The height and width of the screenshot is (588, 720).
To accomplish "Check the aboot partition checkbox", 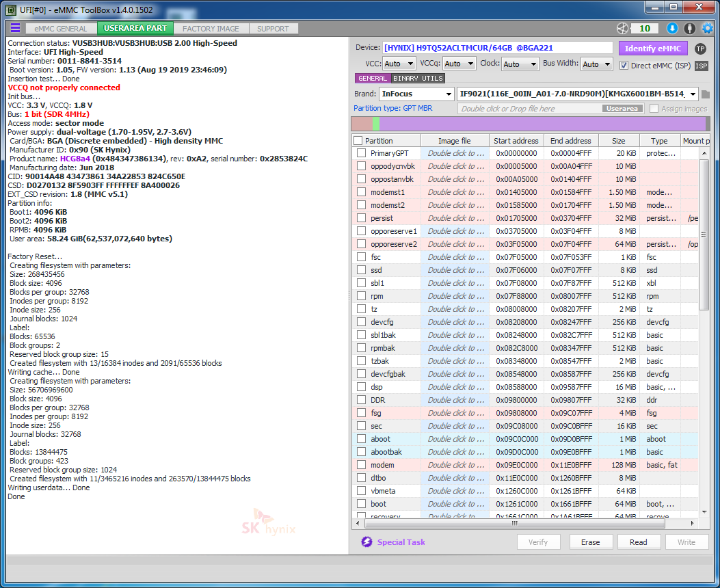I will (362, 439).
